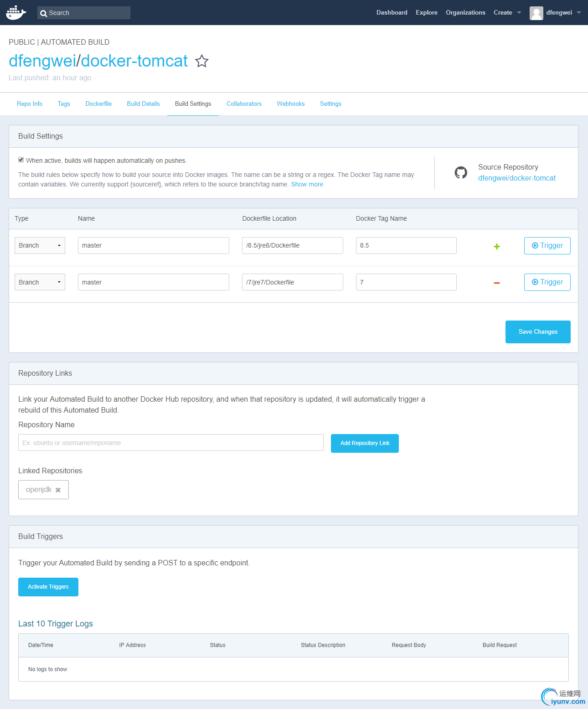Click dfengwei in repository title
The image size is (588, 709).
(42, 61)
